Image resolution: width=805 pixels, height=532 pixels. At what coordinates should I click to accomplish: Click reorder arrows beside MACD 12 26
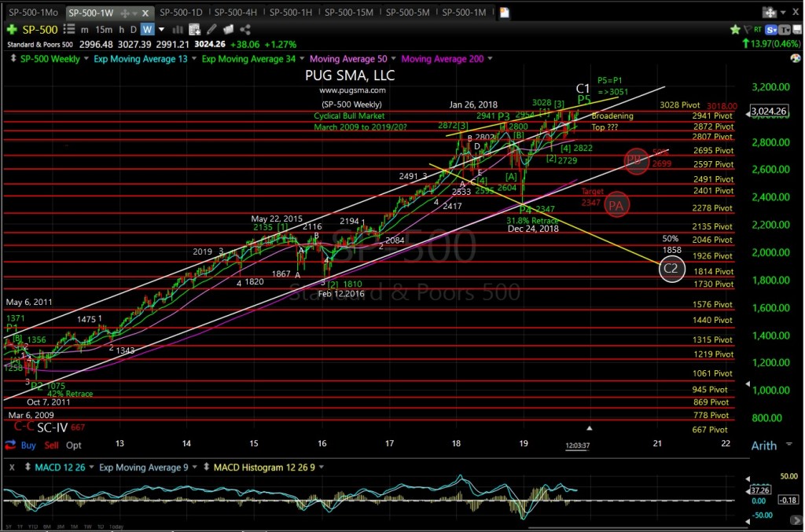coord(28,468)
